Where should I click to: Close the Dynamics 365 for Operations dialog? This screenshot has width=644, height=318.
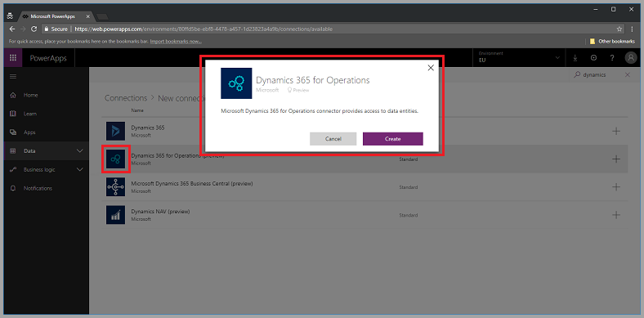431,68
